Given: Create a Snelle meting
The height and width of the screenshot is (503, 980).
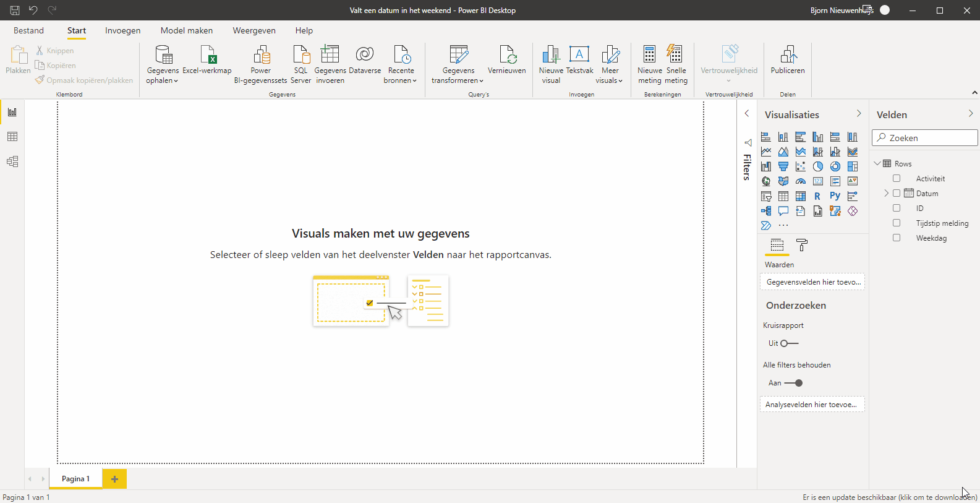Looking at the screenshot, I should pyautogui.click(x=676, y=64).
